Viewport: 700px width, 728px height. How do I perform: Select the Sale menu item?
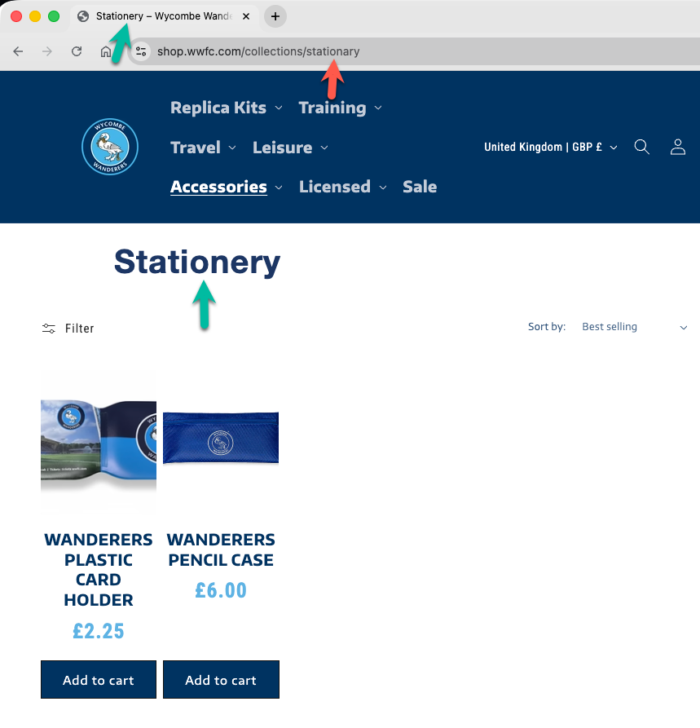click(x=420, y=187)
